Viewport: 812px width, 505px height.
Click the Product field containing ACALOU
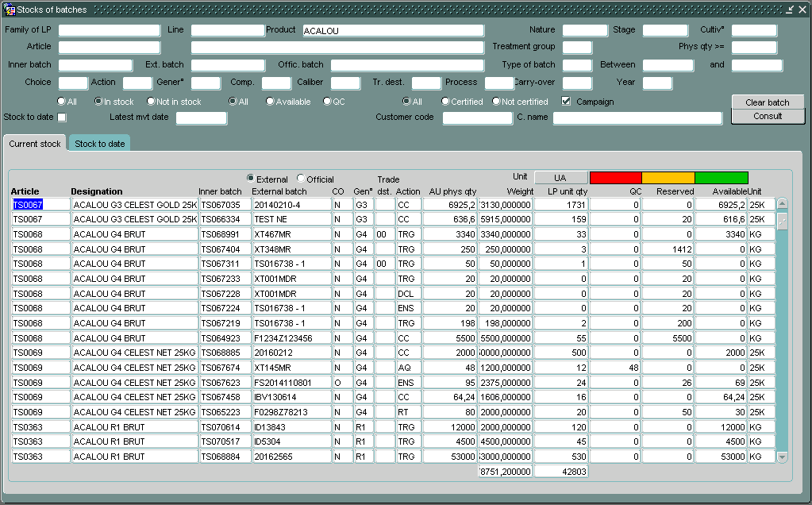394,30
